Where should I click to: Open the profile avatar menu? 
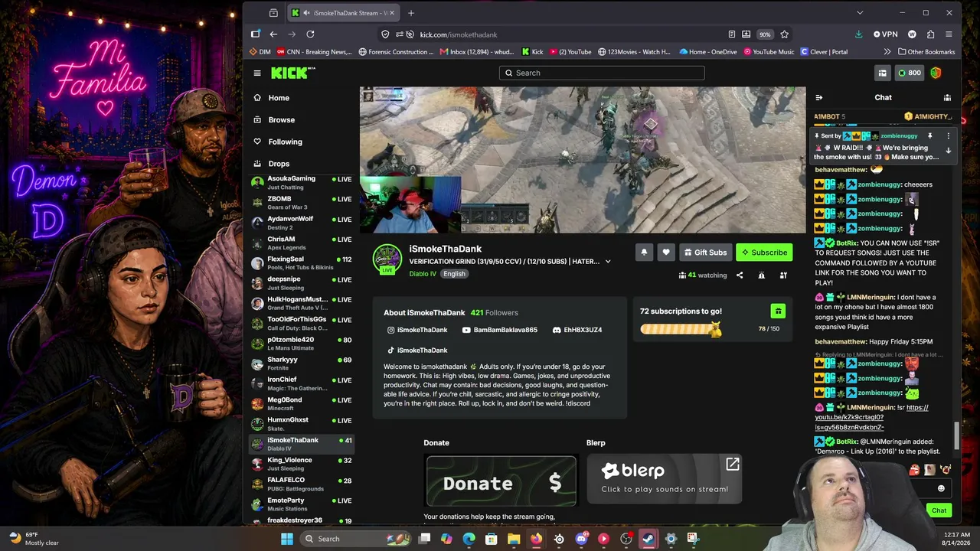pos(936,73)
